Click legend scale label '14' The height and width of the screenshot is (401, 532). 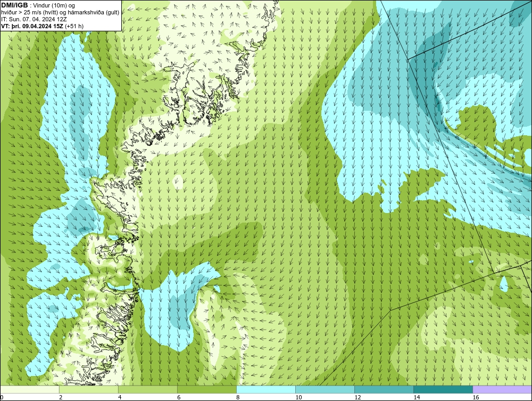[x=417, y=398]
